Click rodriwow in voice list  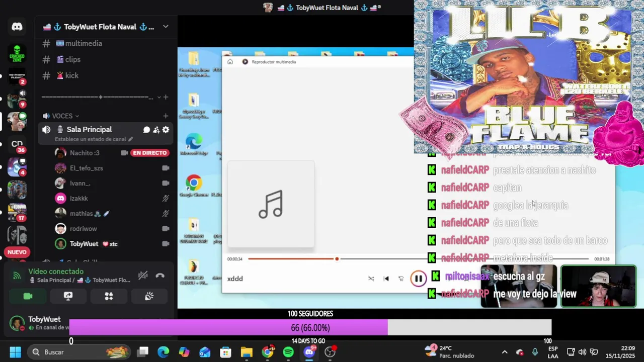(x=84, y=228)
